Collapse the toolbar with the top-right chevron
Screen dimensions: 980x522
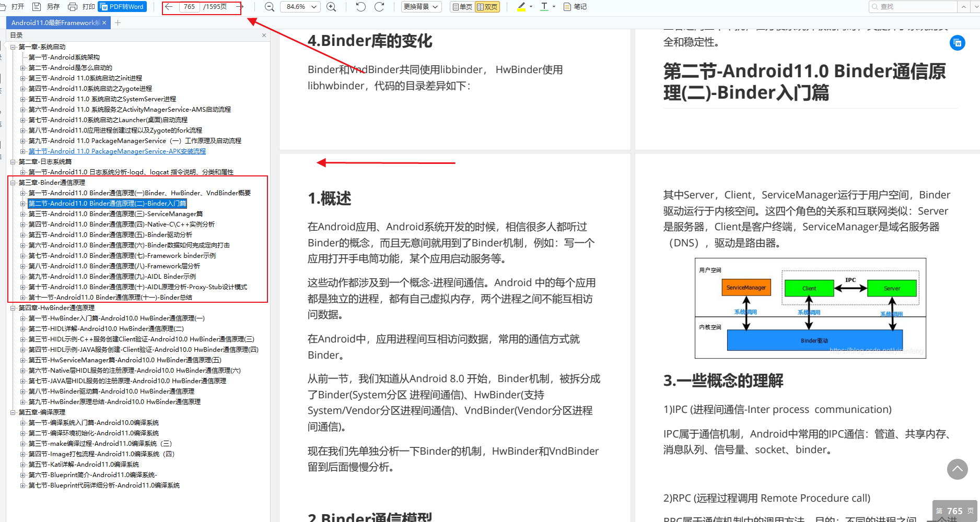(964, 7)
